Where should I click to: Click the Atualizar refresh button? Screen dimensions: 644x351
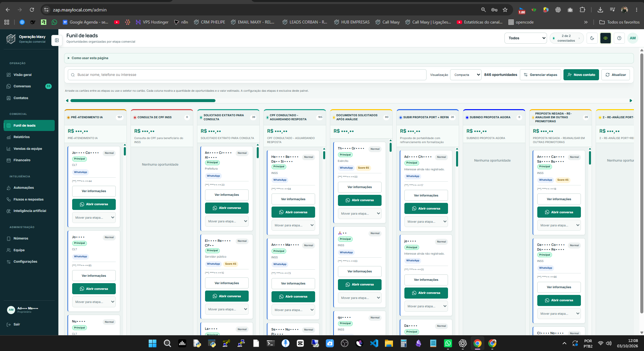click(616, 75)
